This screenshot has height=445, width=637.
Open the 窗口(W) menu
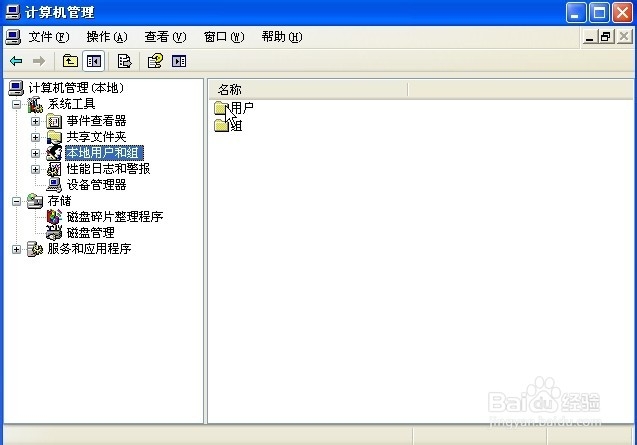[224, 37]
